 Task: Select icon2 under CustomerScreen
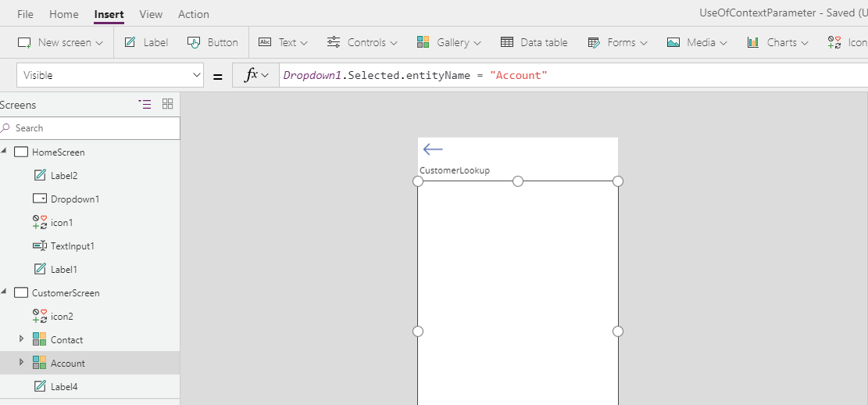[61, 317]
